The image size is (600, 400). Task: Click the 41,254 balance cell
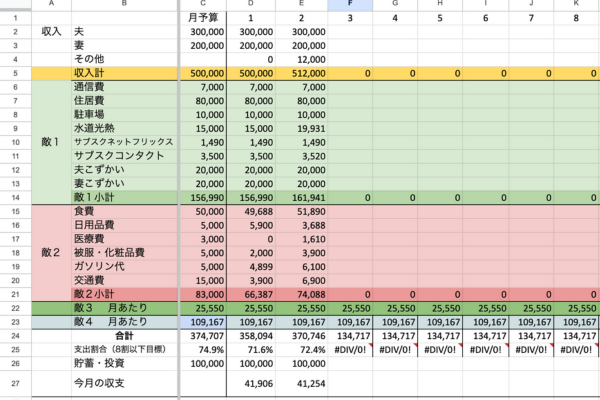(x=302, y=383)
